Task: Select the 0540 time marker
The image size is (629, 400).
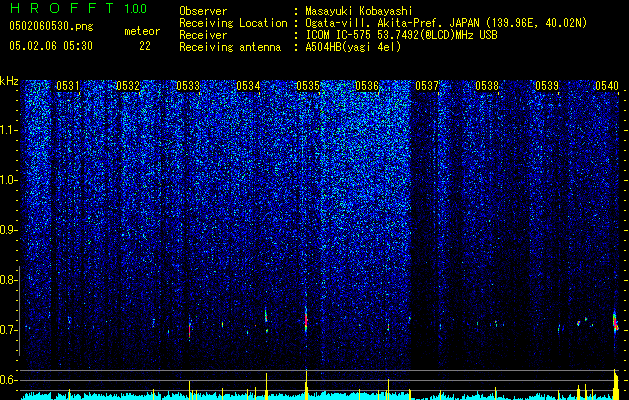Action: (x=607, y=86)
